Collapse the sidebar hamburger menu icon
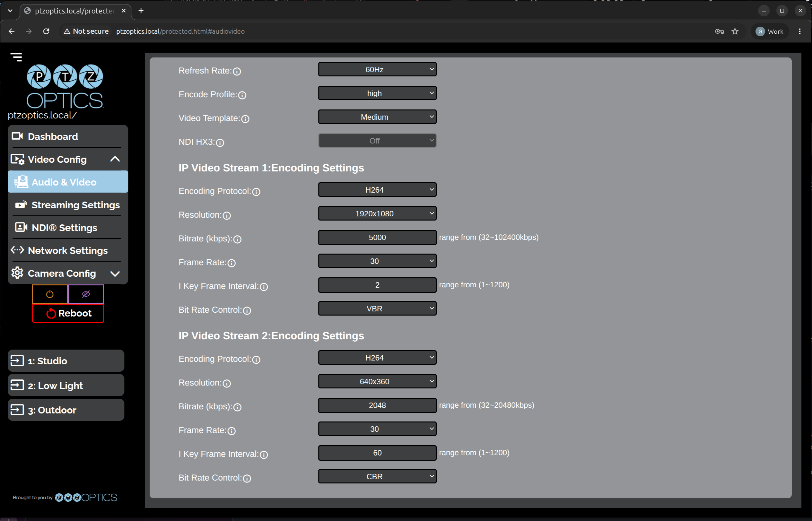 click(x=16, y=57)
